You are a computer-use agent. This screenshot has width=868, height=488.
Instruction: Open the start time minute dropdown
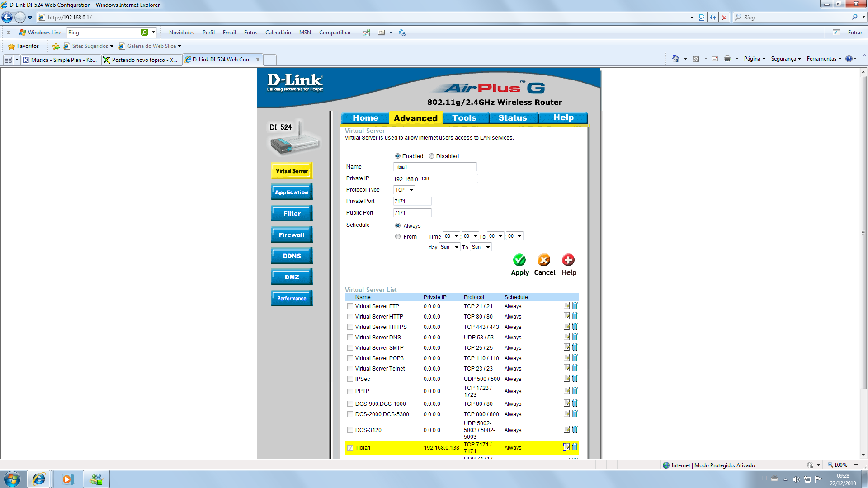coord(470,236)
